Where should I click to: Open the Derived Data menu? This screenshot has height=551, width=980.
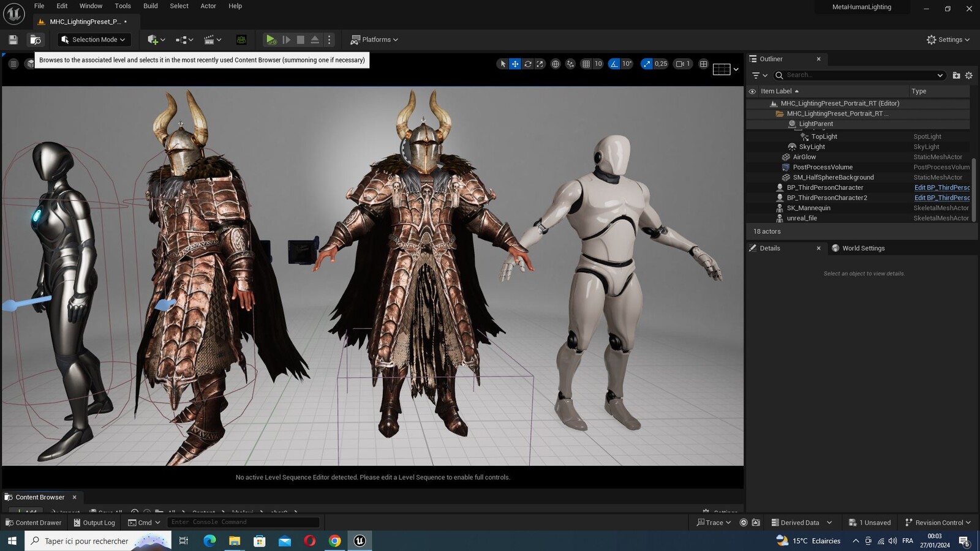click(801, 523)
